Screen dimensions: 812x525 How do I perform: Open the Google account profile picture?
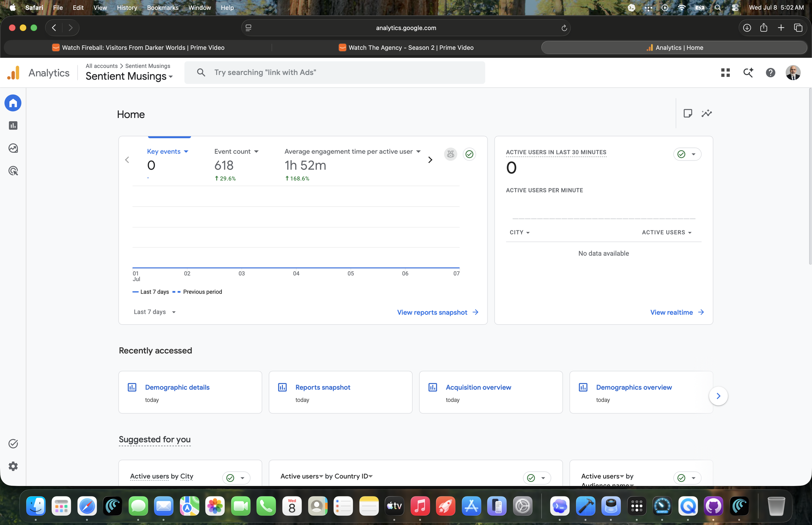(x=793, y=73)
